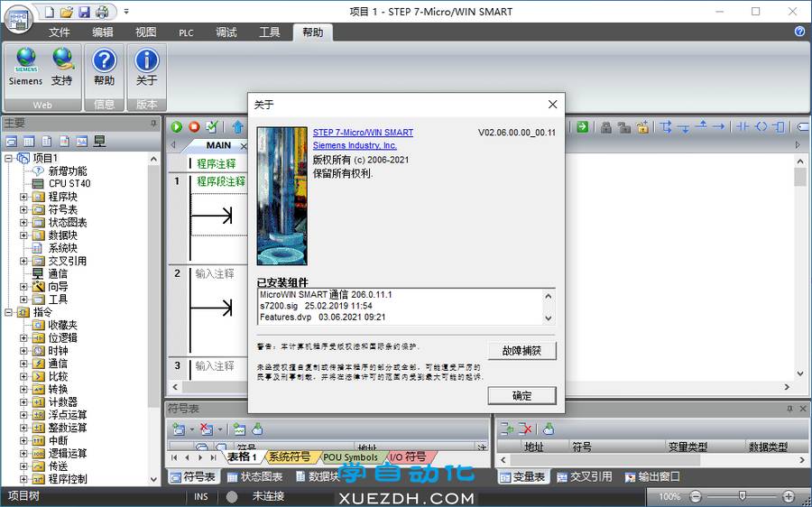The height and width of the screenshot is (507, 812).
Task: Switch to 交叉引用 bottom panel tab
Action: click(x=585, y=476)
